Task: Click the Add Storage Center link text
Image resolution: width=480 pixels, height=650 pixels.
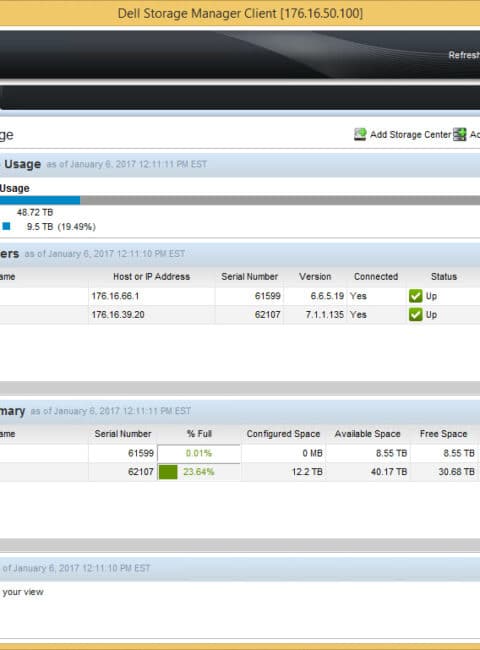Action: pyautogui.click(x=410, y=135)
